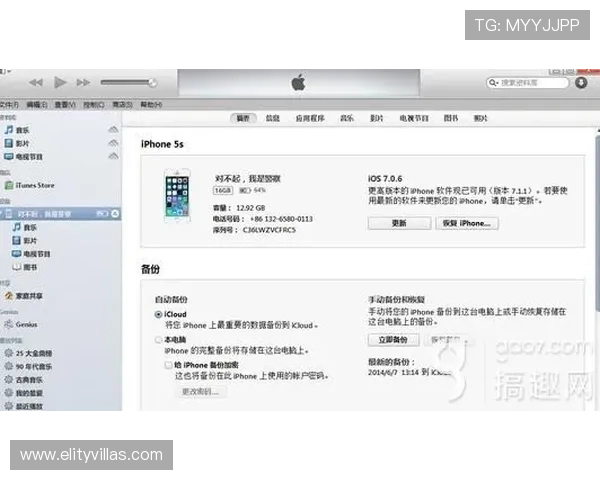The height and width of the screenshot is (480, 600).
Task: Switch to the 图书 tab
Action: [x=451, y=118]
